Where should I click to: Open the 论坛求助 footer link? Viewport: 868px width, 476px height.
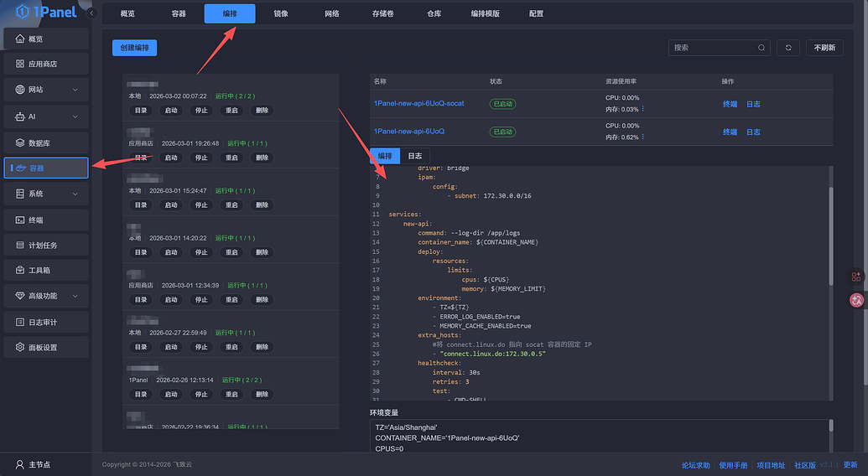tap(696, 465)
